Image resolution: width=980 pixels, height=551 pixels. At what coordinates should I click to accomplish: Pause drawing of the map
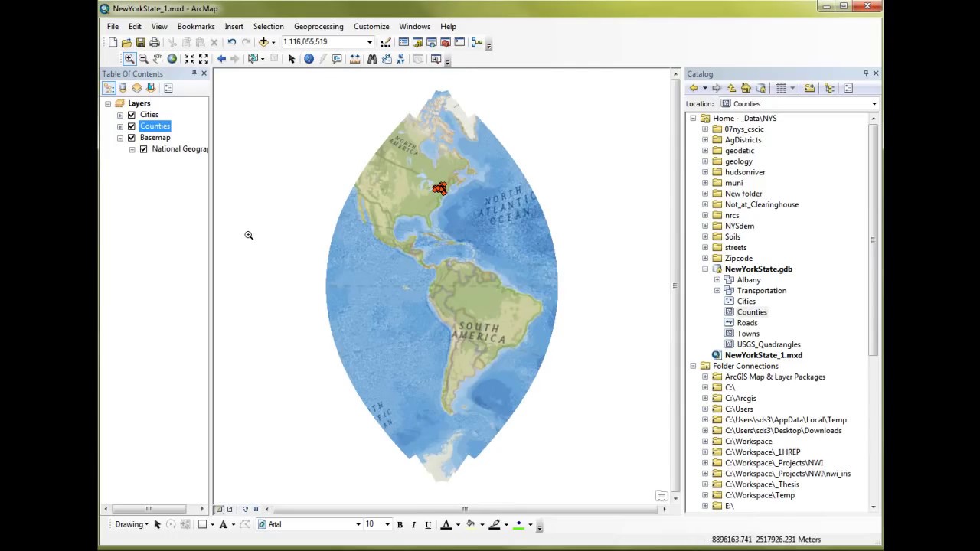[x=256, y=509]
